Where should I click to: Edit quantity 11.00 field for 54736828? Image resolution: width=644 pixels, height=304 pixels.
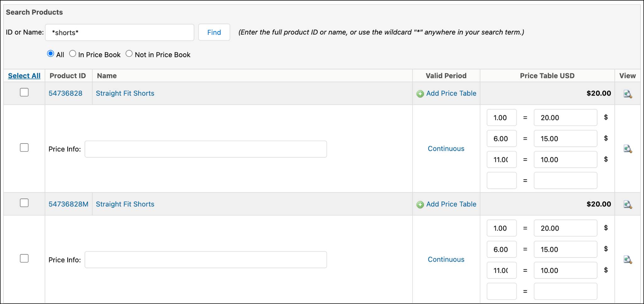pos(502,160)
